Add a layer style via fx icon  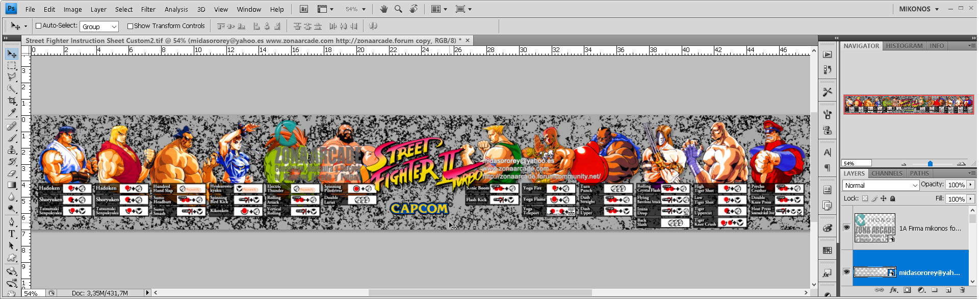pyautogui.click(x=893, y=290)
